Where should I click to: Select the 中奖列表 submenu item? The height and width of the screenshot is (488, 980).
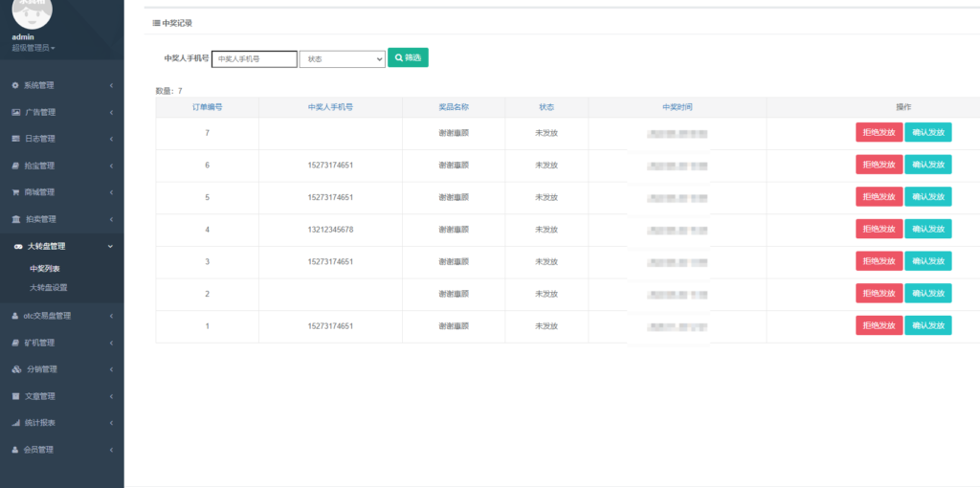coord(44,269)
